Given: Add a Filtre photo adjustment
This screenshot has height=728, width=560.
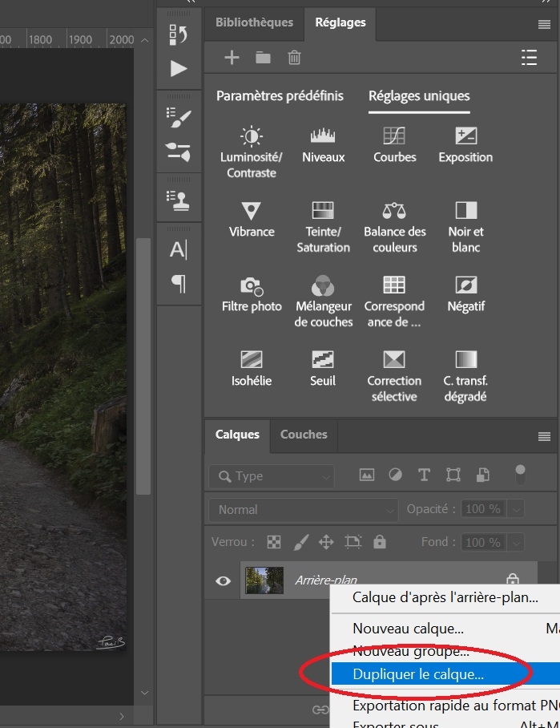Looking at the screenshot, I should click(252, 295).
